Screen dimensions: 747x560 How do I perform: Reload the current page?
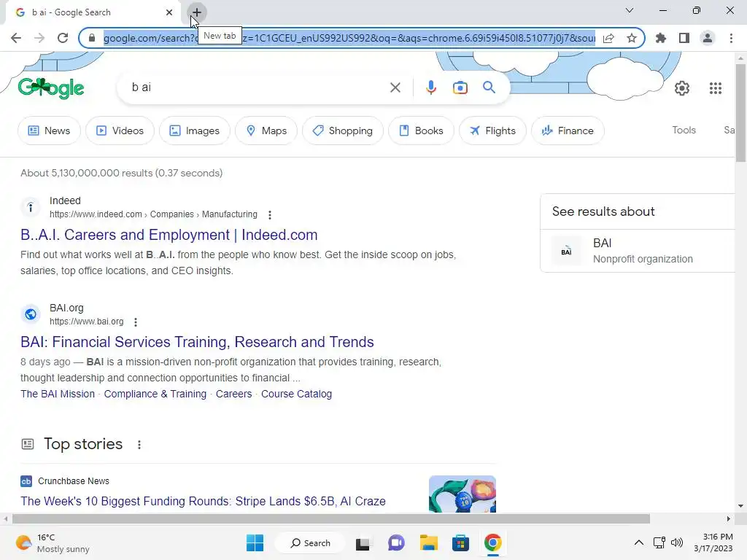click(x=63, y=38)
